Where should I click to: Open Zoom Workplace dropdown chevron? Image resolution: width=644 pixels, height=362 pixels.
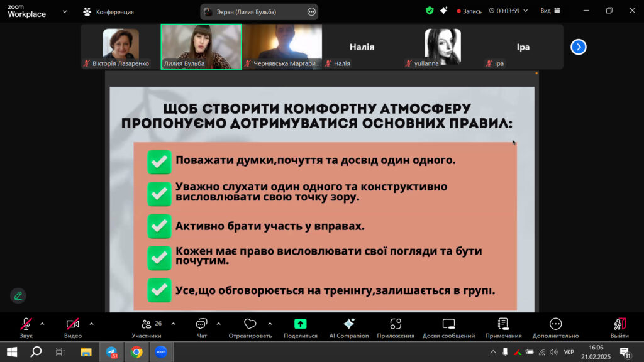pos(65,11)
